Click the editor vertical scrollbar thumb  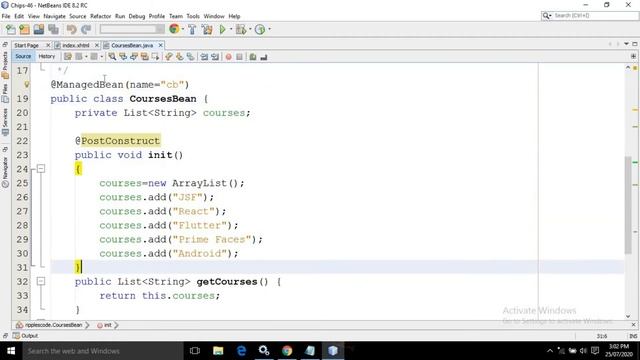(628, 205)
